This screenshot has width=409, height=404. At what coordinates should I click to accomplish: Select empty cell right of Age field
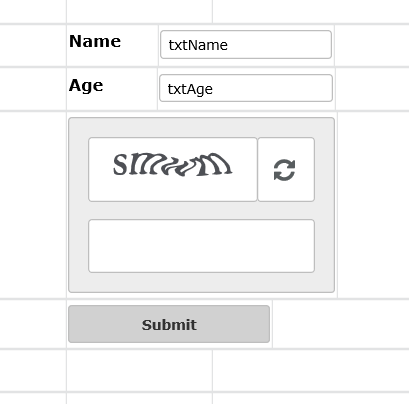tap(372, 89)
